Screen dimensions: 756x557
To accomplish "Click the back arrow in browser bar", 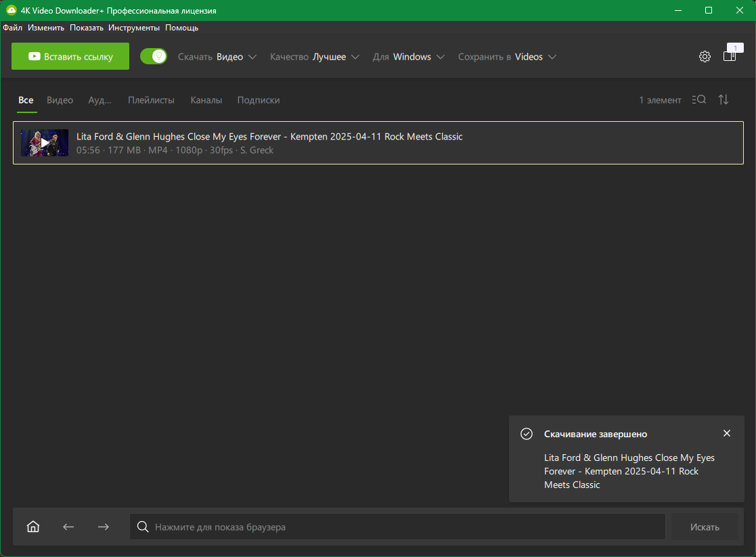I will click(68, 527).
